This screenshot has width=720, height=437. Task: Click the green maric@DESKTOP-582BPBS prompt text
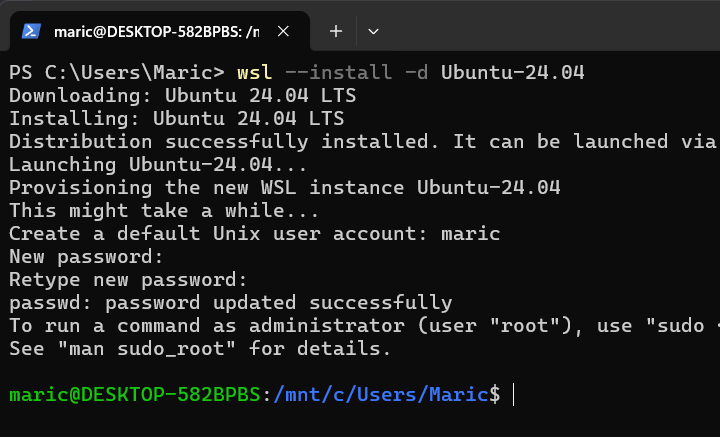136,395
